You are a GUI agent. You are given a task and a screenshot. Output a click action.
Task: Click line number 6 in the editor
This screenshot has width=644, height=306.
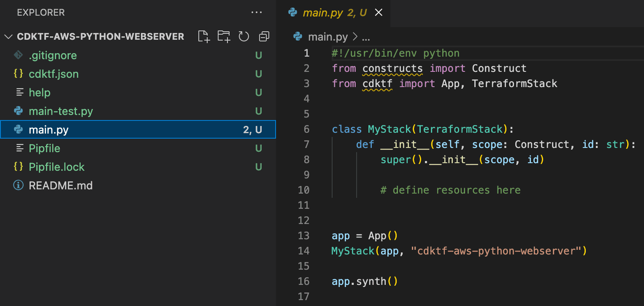pos(306,129)
